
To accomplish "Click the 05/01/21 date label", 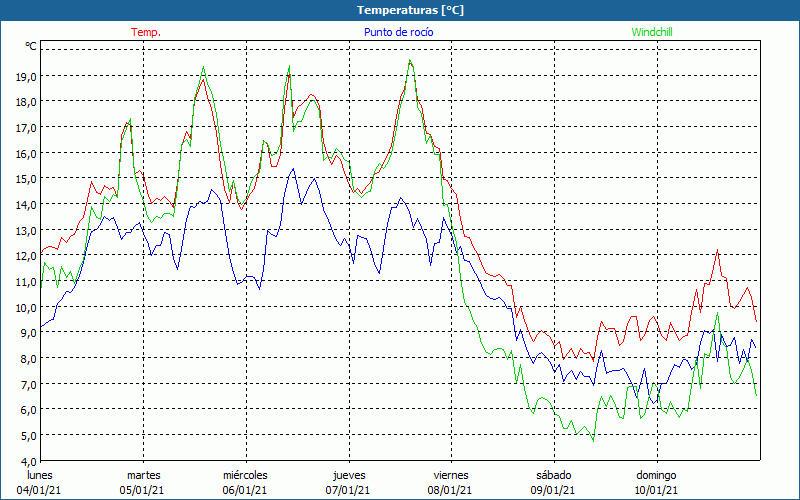I will point(142,490).
